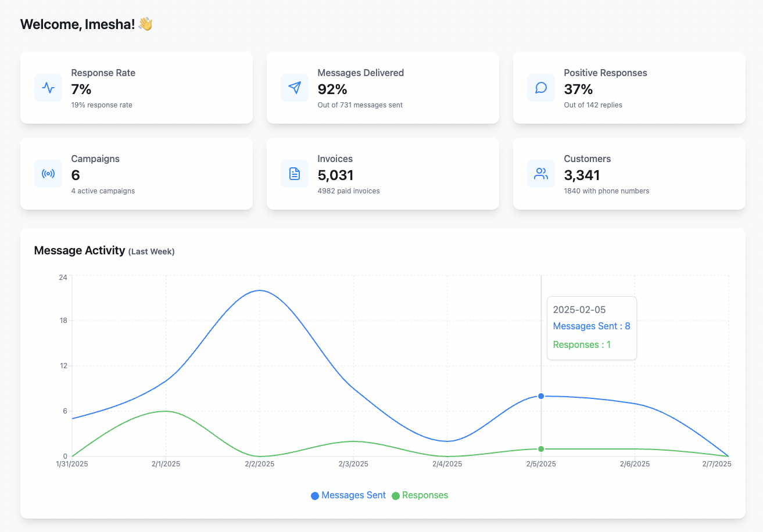Click the Welcome, Imesha! heading
This screenshot has height=532, width=763.
86,24
